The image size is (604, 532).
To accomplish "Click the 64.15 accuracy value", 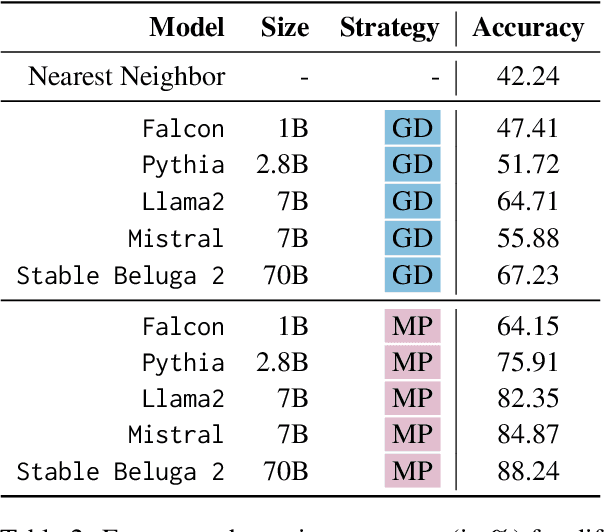I will coord(527,325).
